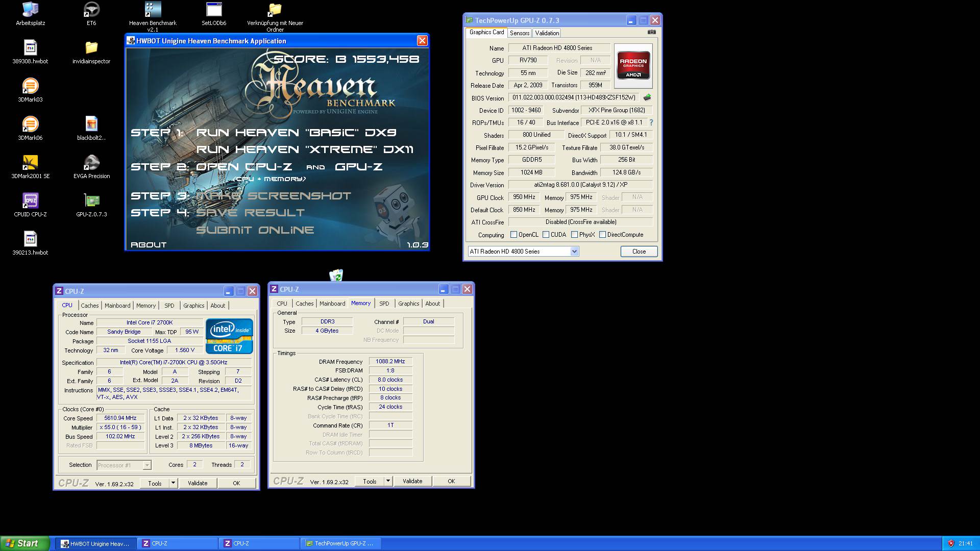This screenshot has height=551, width=980.
Task: Open SPD tab in right CPU-Z window
Action: click(384, 304)
